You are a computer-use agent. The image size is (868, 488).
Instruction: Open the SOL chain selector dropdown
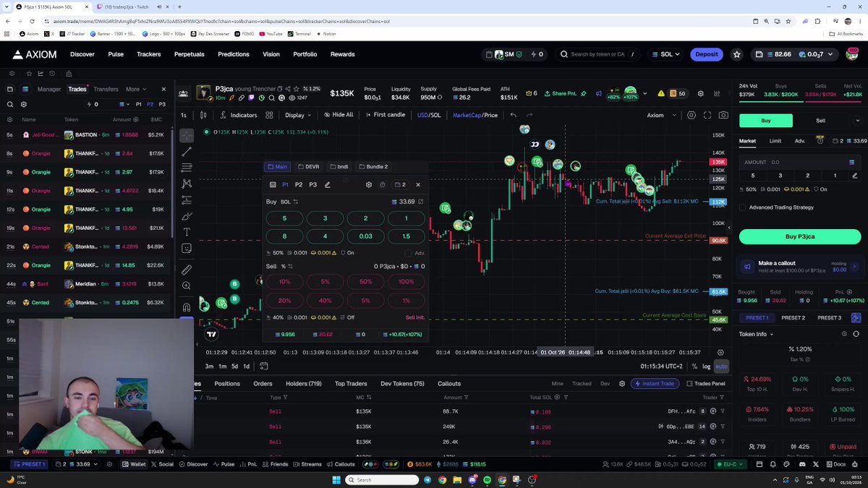[x=665, y=54]
